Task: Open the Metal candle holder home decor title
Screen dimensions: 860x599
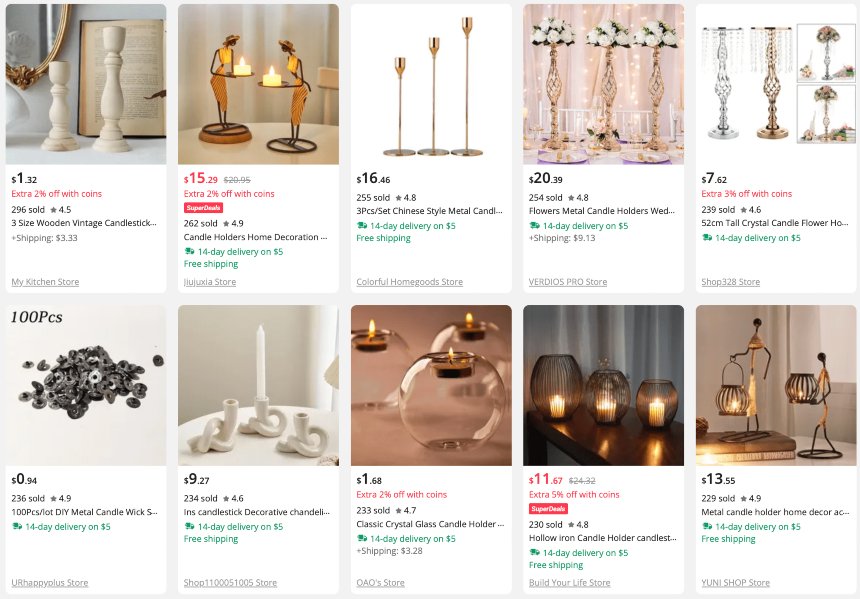Action: coord(775,511)
